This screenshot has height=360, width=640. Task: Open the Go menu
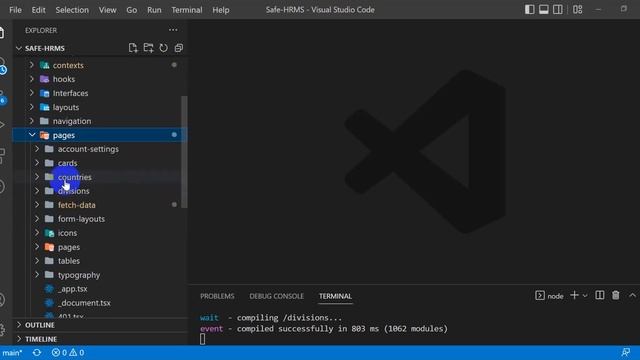[x=131, y=10]
